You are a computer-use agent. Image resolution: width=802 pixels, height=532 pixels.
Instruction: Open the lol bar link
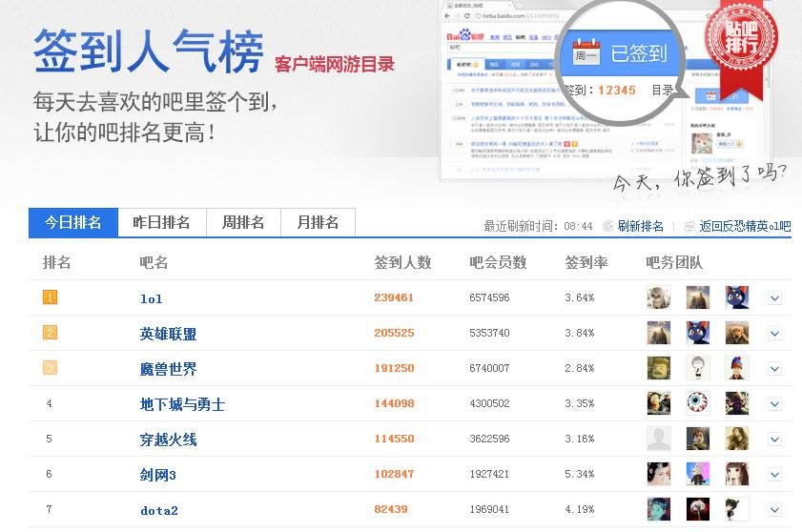point(152,298)
